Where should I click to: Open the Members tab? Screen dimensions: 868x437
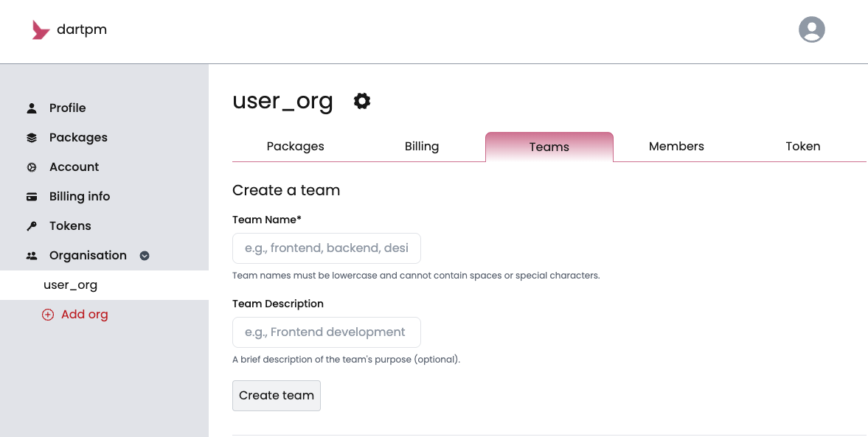click(676, 147)
